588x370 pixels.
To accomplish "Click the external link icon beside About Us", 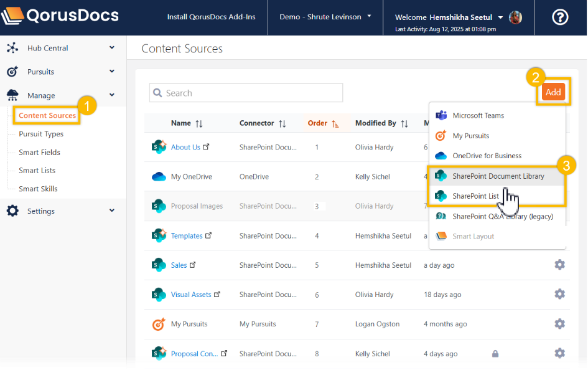I will [207, 147].
